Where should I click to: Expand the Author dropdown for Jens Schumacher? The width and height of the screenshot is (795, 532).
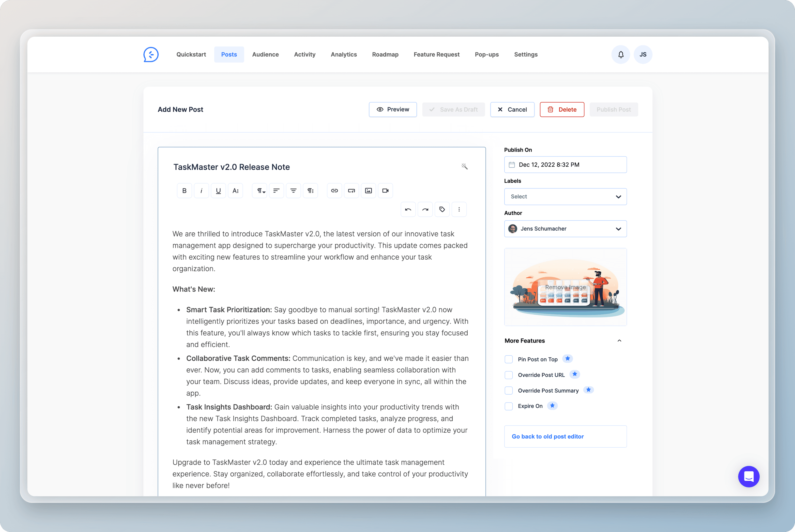565,229
